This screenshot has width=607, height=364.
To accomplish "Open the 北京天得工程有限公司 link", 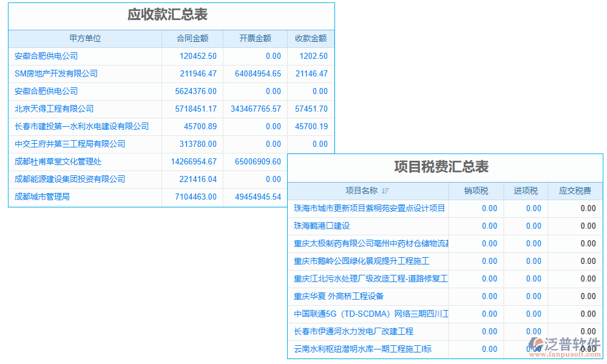I will pos(54,109).
